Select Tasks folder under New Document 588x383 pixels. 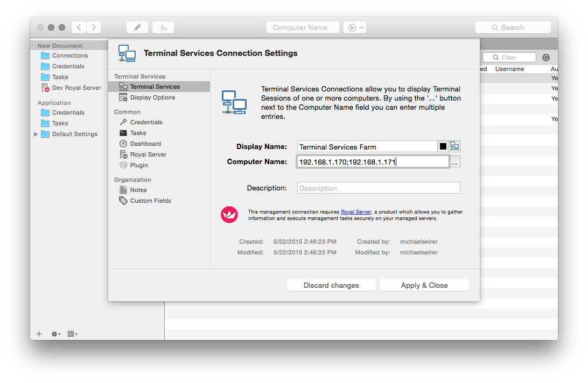(x=55, y=77)
